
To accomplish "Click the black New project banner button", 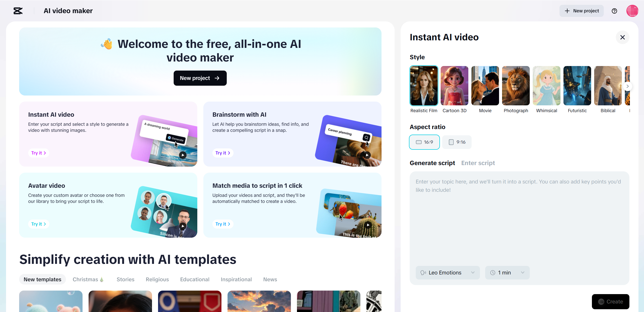I will coord(200,78).
